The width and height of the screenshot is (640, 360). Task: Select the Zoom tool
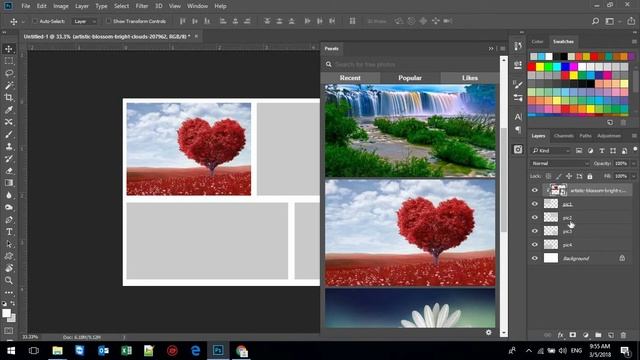[9, 280]
